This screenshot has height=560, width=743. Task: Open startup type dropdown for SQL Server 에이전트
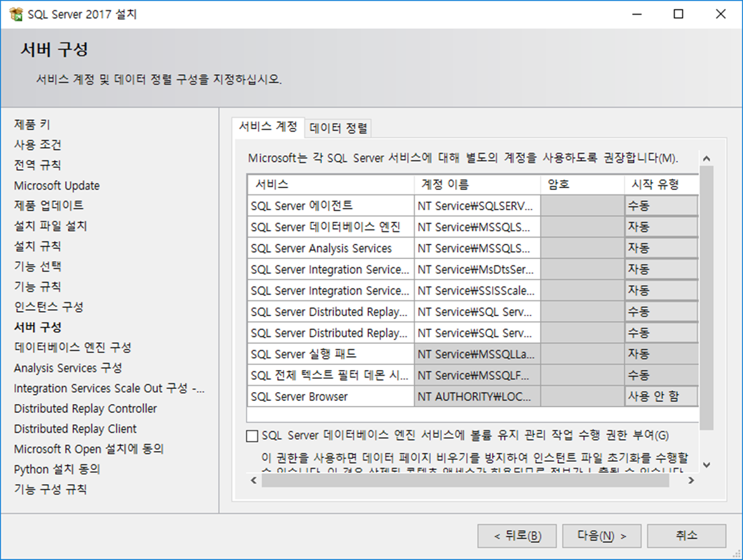point(661,206)
